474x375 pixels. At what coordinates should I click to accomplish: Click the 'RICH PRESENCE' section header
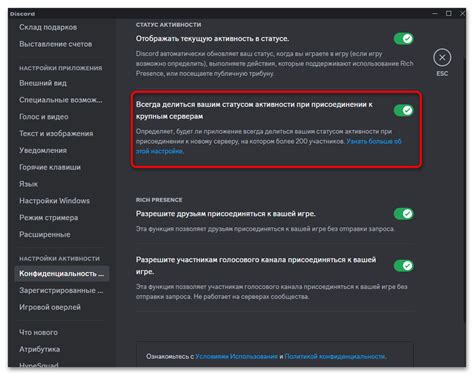click(159, 200)
